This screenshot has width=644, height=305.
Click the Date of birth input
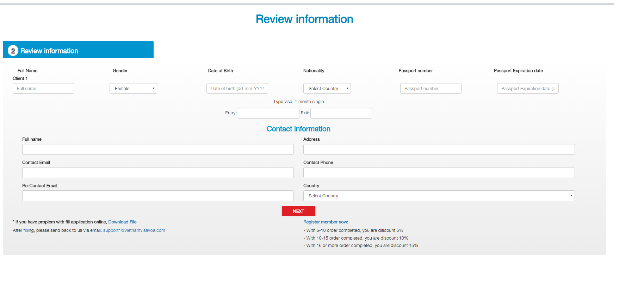237,89
